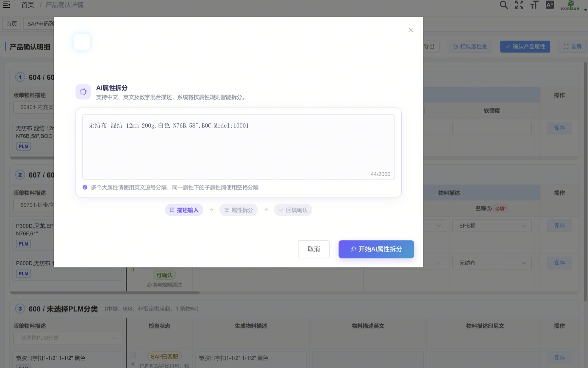
Task: Click the 60401-内充类 category field
Action: coord(34,107)
